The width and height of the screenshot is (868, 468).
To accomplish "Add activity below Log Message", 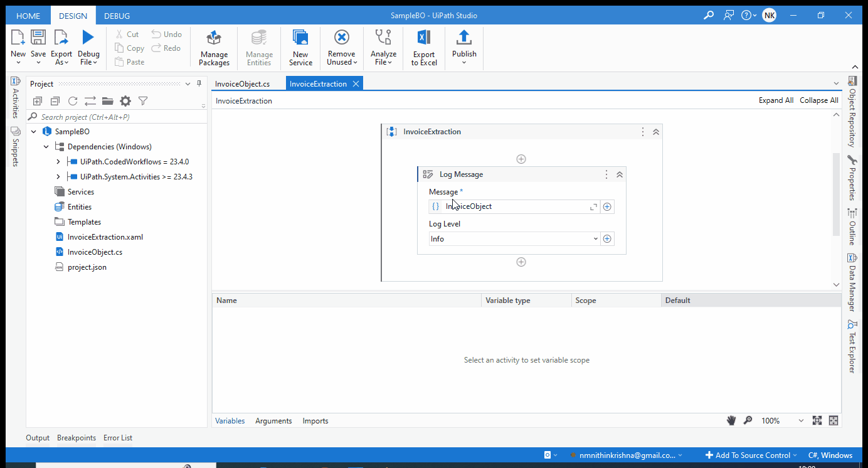I will [x=521, y=262].
